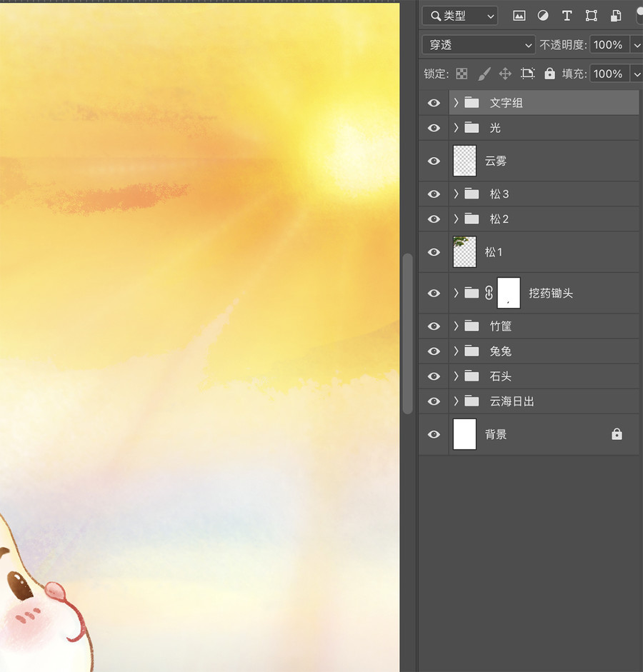Open the 类型 filter dropdown
This screenshot has width=643, height=672.
click(460, 16)
